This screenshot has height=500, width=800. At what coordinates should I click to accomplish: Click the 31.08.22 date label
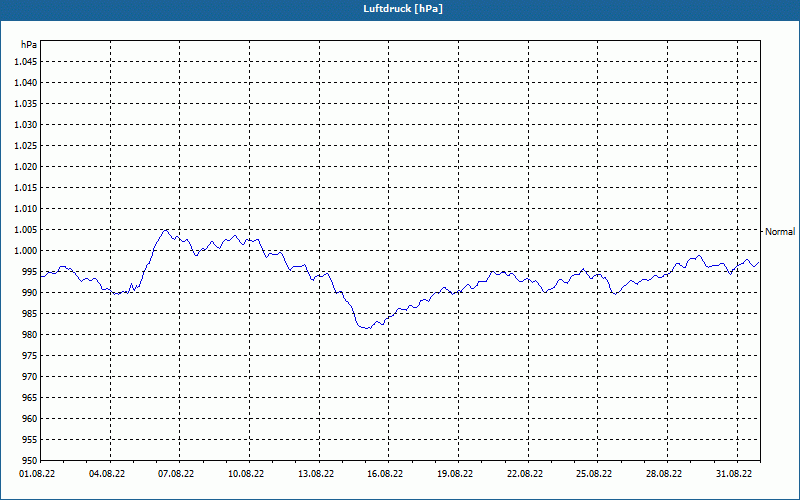[734, 474]
